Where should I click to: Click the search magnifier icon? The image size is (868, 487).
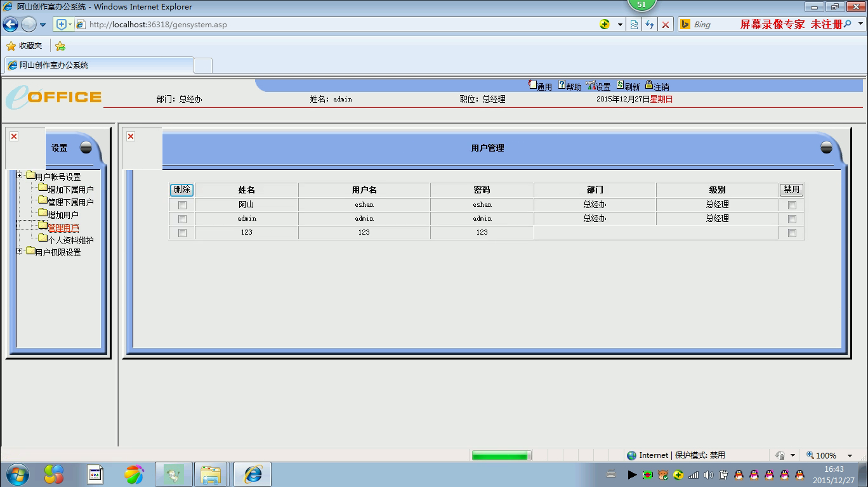(847, 24)
